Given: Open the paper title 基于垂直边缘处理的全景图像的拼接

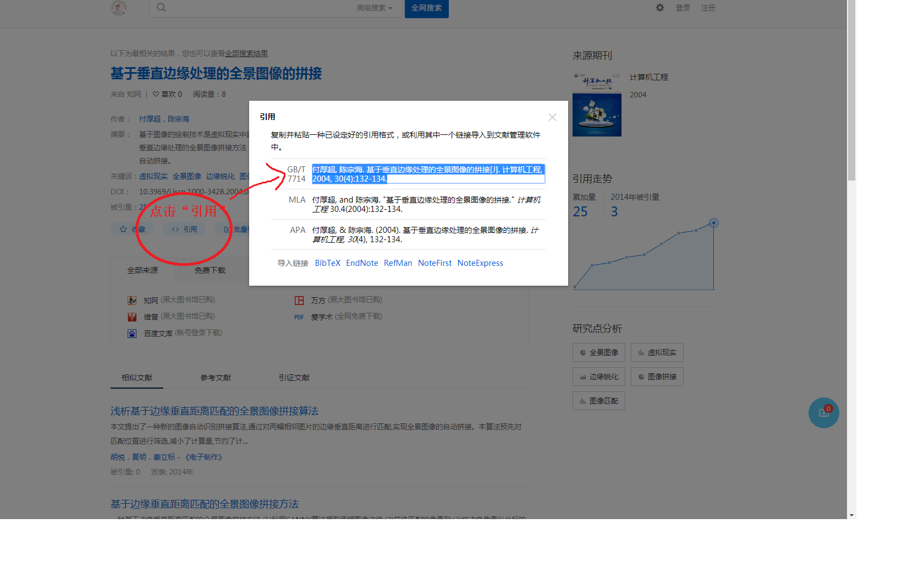Looking at the screenshot, I should (x=216, y=74).
